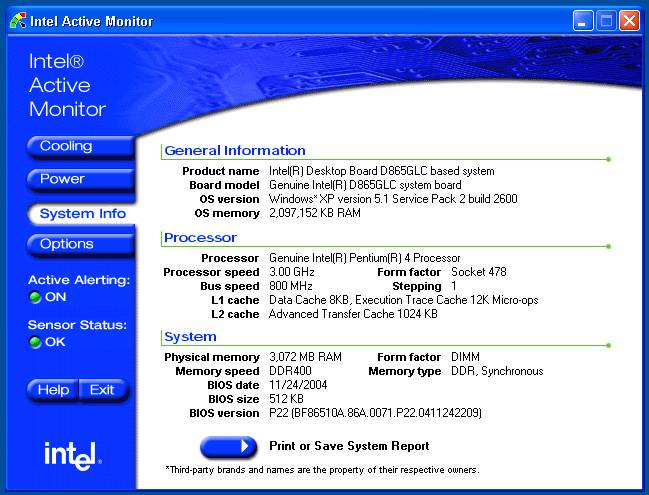Screen dimensions: 649x495
Task: Select Stepping value 1
Action: pos(454,286)
